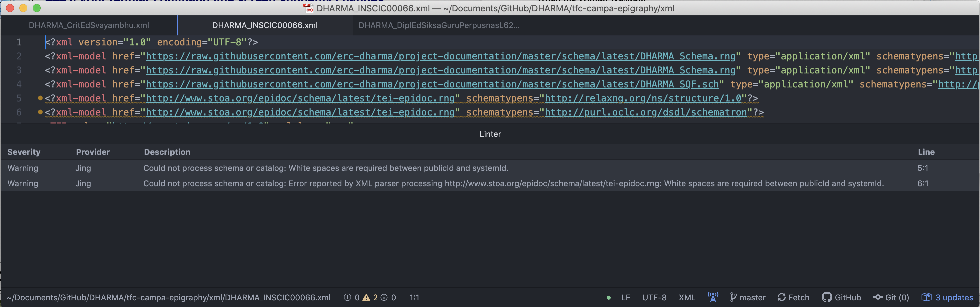The height and width of the screenshot is (307, 980).
Task: Open the tei-epidoc.rng link on line 5
Action: [x=300, y=98]
